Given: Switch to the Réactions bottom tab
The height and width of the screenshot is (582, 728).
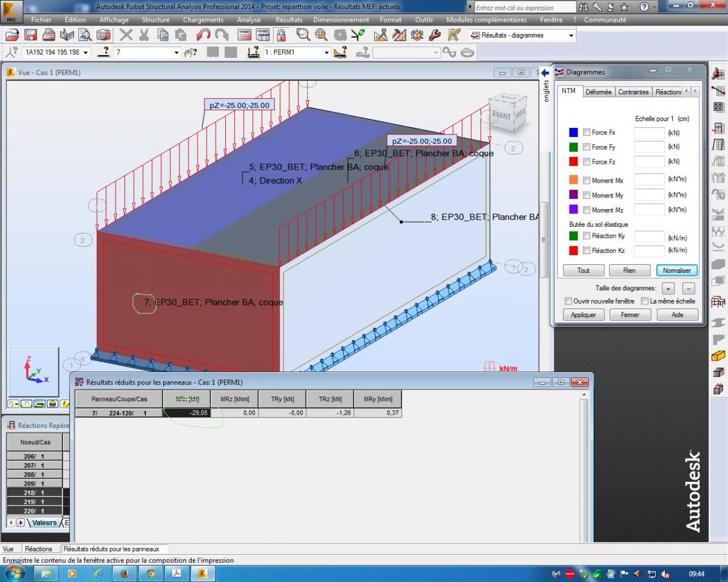Looking at the screenshot, I should point(38,549).
